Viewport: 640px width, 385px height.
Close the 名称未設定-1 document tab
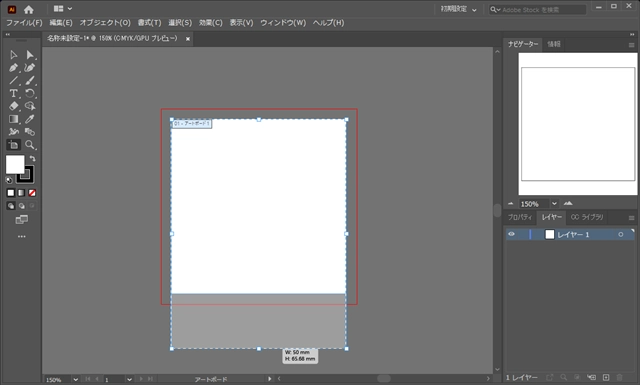(x=188, y=39)
